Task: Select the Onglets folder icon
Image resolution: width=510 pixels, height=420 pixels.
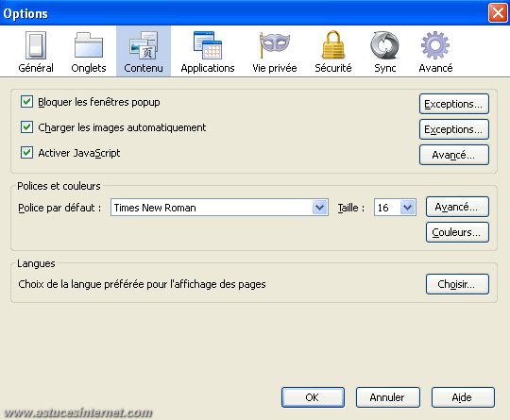Action: 89,45
